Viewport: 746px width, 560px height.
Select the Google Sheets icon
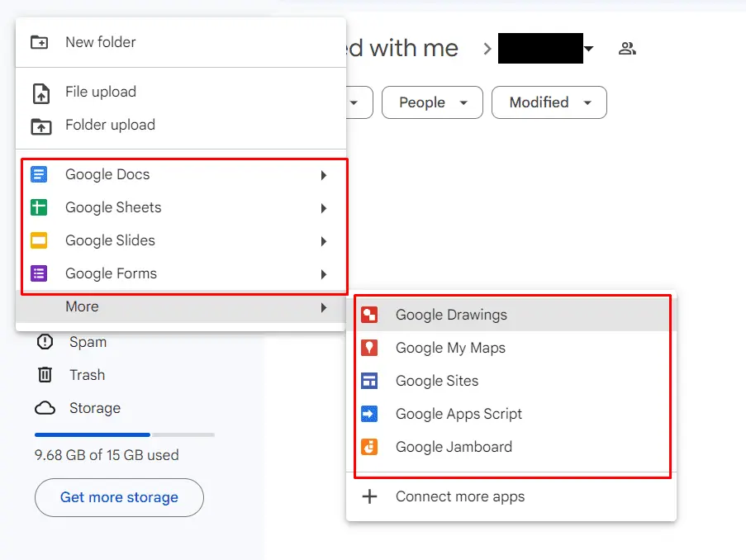(39, 207)
